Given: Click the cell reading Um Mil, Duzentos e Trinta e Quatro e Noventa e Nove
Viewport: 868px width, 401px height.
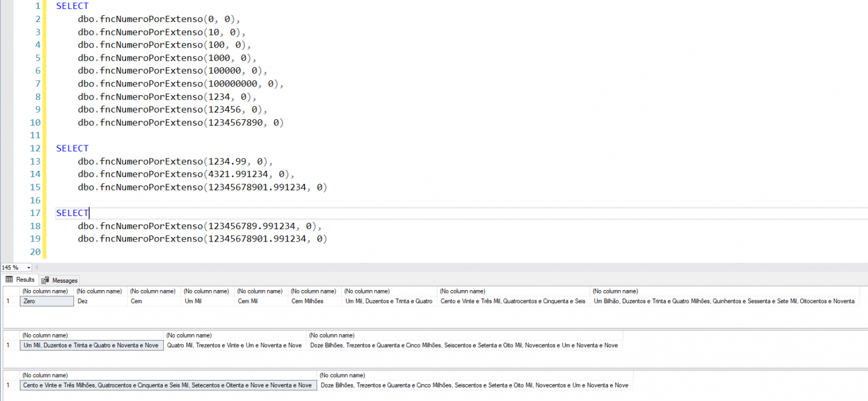Looking at the screenshot, I should [x=90, y=345].
